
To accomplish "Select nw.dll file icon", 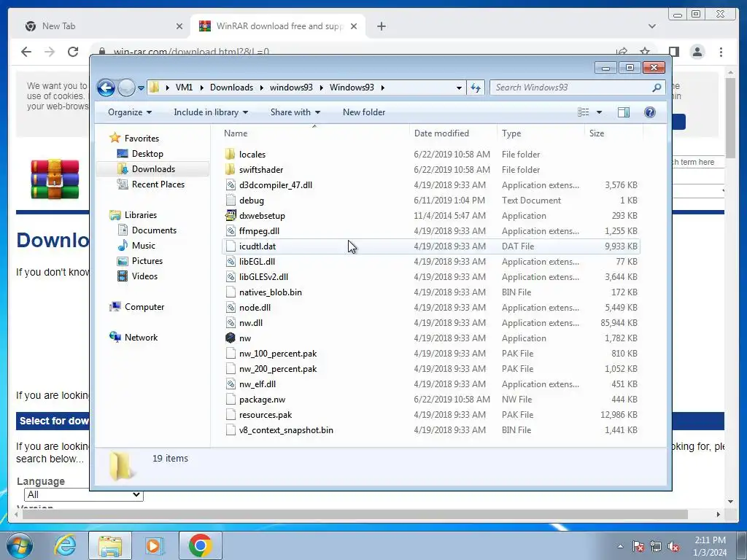I will coord(231,323).
